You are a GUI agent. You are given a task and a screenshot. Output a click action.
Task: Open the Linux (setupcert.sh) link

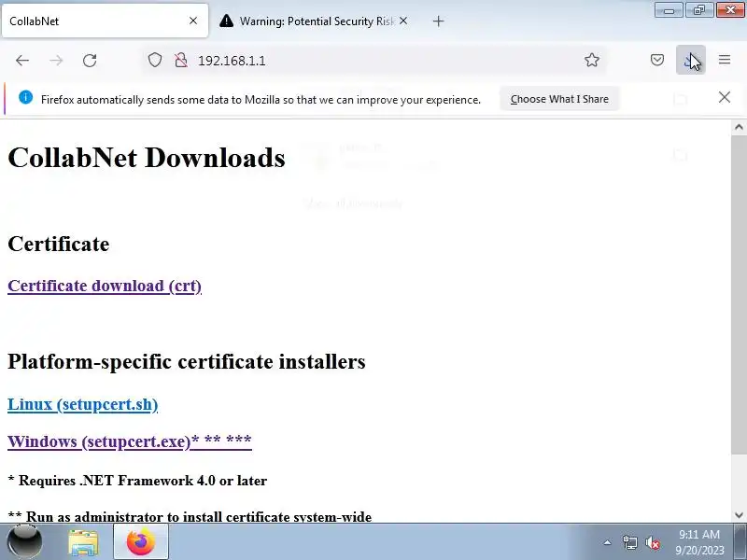click(x=82, y=404)
